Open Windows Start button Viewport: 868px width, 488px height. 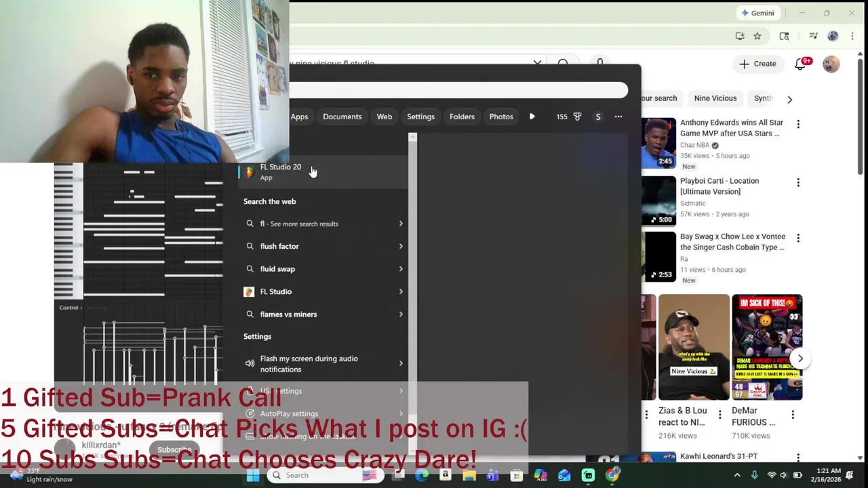tap(252, 476)
